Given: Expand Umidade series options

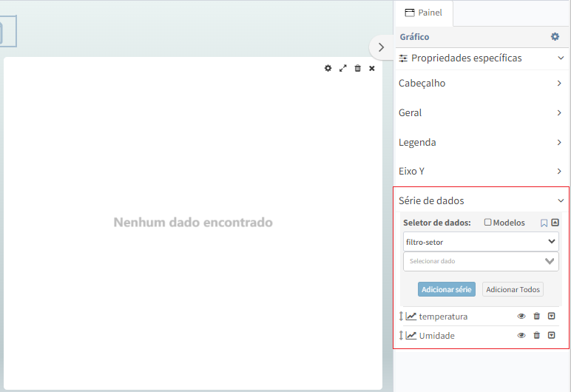Looking at the screenshot, I should [551, 335].
